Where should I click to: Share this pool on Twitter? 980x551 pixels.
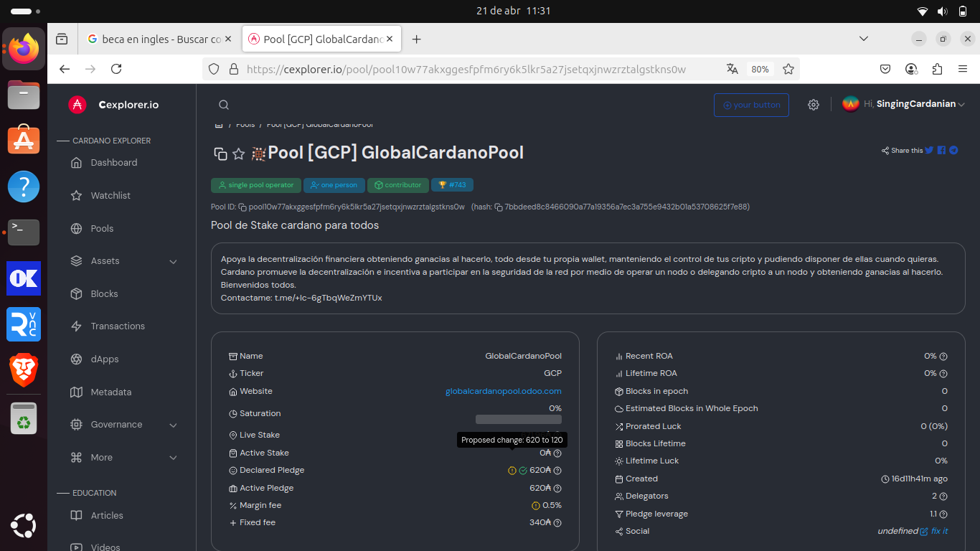tap(929, 151)
